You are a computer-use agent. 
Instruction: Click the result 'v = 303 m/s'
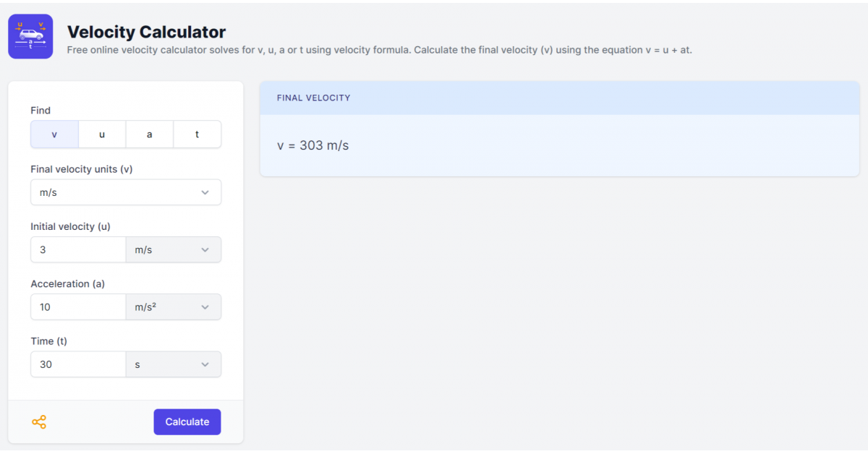tap(313, 145)
